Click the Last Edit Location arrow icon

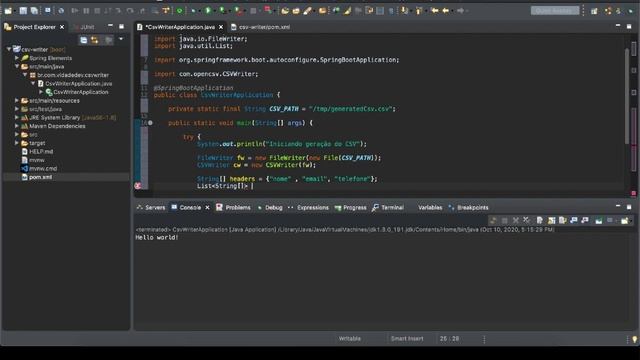(435, 11)
